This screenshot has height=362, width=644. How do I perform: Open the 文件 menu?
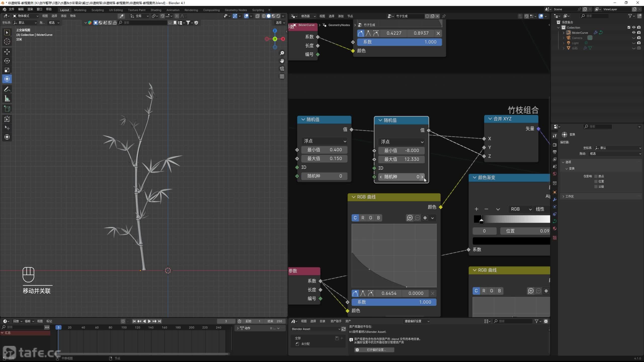pos(12,9)
